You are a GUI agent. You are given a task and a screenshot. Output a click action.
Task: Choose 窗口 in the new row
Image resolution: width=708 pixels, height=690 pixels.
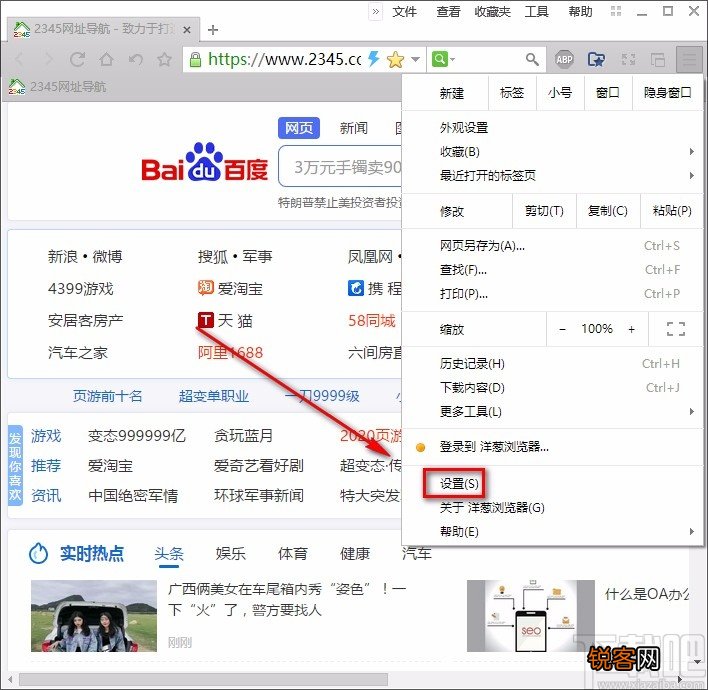point(608,93)
